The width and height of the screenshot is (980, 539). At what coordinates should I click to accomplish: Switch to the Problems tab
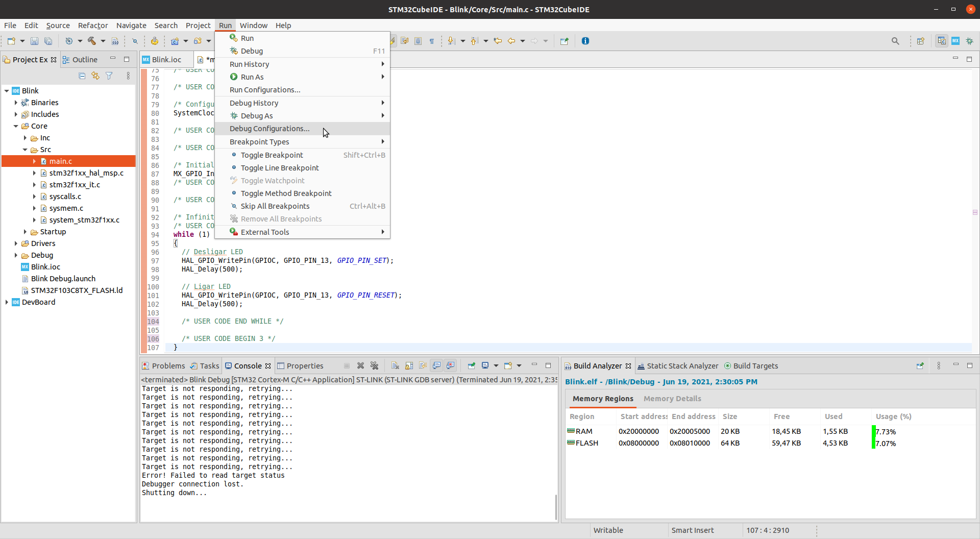(163, 366)
